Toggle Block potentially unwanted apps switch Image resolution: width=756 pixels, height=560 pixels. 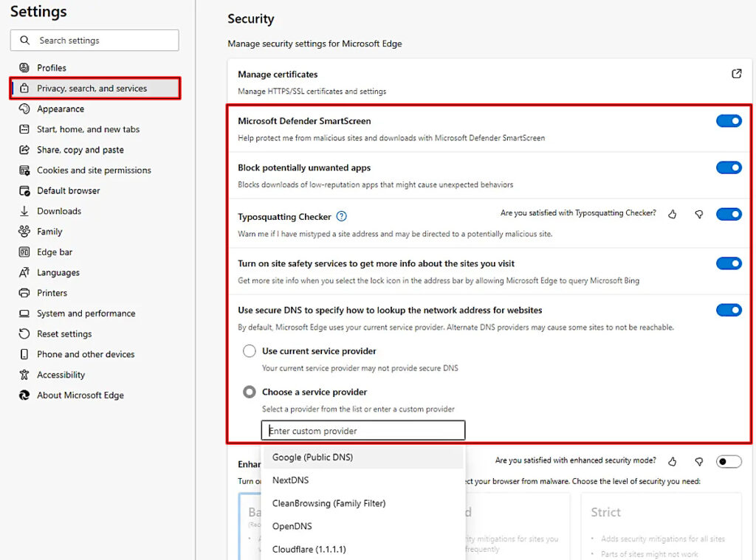click(x=729, y=167)
